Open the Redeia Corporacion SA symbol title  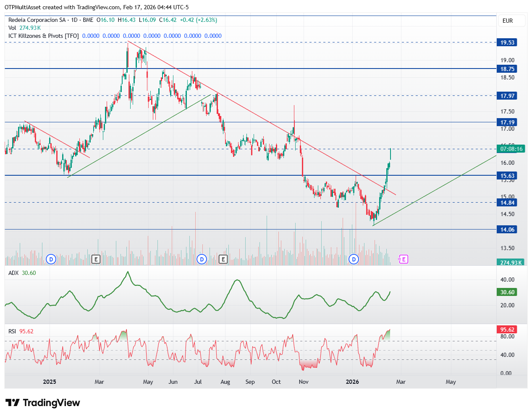(37, 20)
